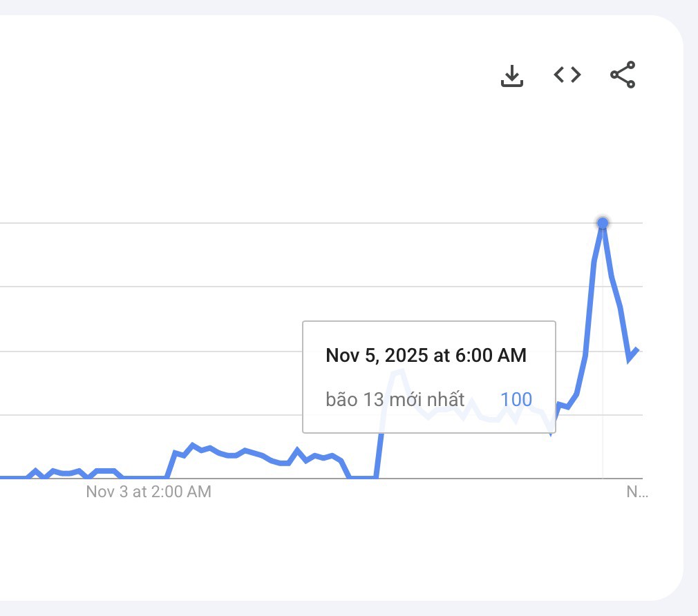Click the blue value 100 in tooltip

click(x=516, y=399)
